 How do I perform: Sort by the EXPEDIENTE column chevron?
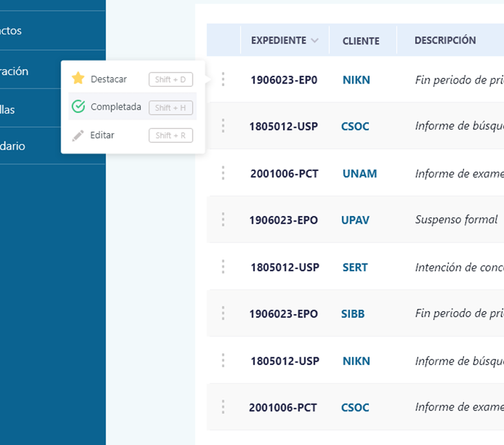315,41
